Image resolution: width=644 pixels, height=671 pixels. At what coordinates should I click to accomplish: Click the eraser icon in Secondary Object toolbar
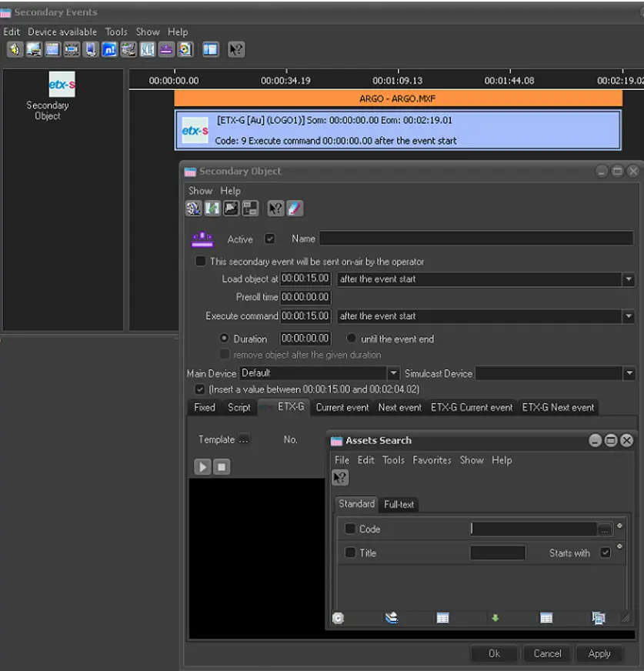coord(295,208)
